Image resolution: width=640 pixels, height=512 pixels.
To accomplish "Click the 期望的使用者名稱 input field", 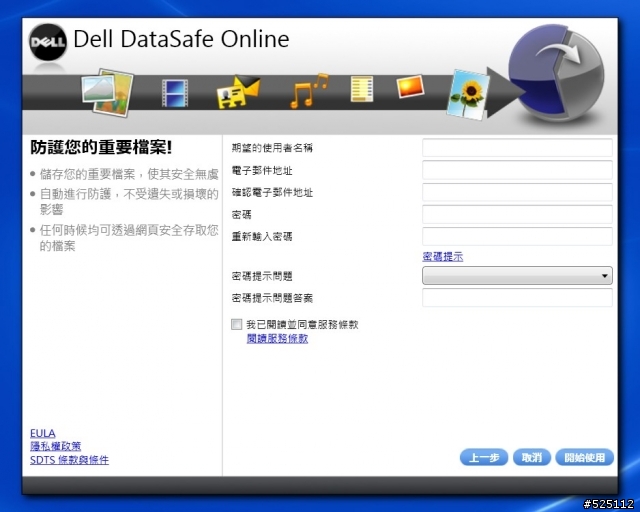I will pos(517,147).
